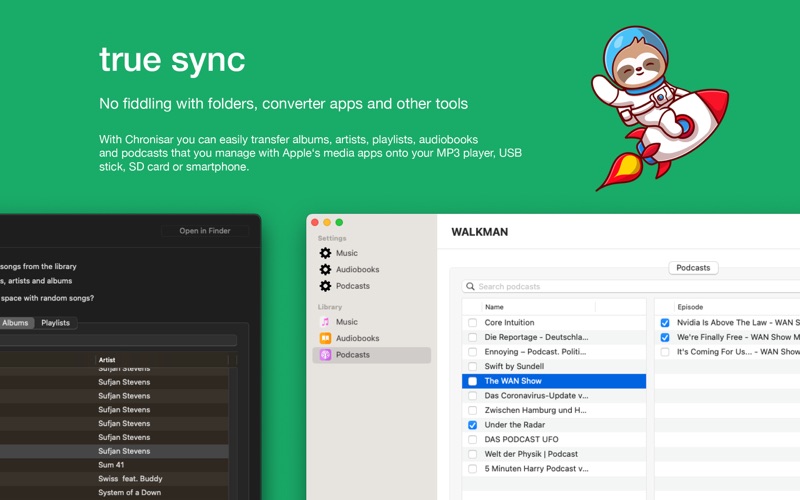Image resolution: width=800 pixels, height=500 pixels.
Task: Check the Core Intuition podcast checkbox
Action: pos(472,323)
